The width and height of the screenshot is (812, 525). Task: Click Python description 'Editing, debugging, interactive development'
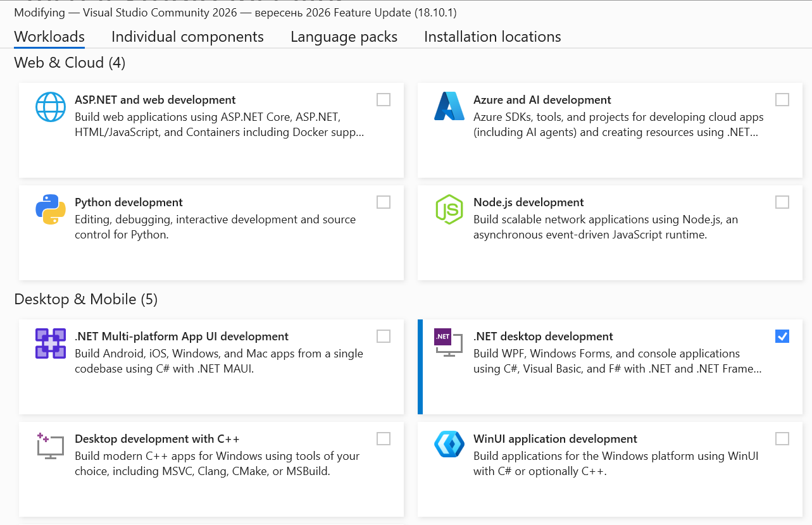215,227
